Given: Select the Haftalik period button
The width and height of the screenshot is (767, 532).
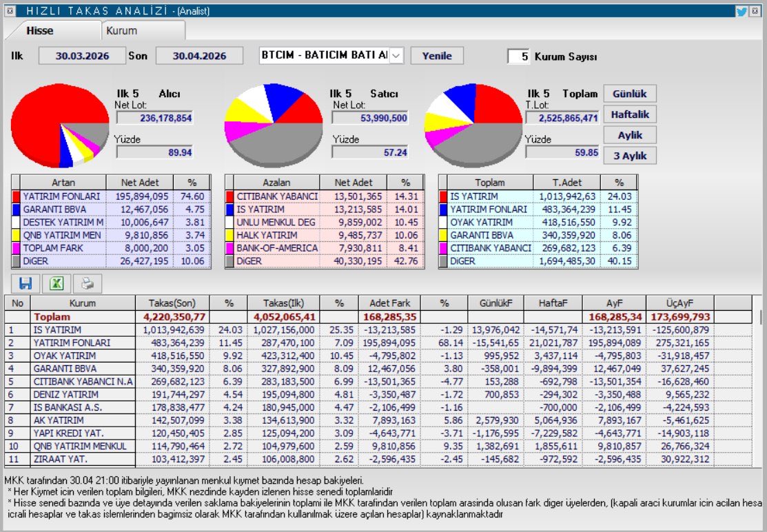Looking at the screenshot, I should [x=630, y=114].
